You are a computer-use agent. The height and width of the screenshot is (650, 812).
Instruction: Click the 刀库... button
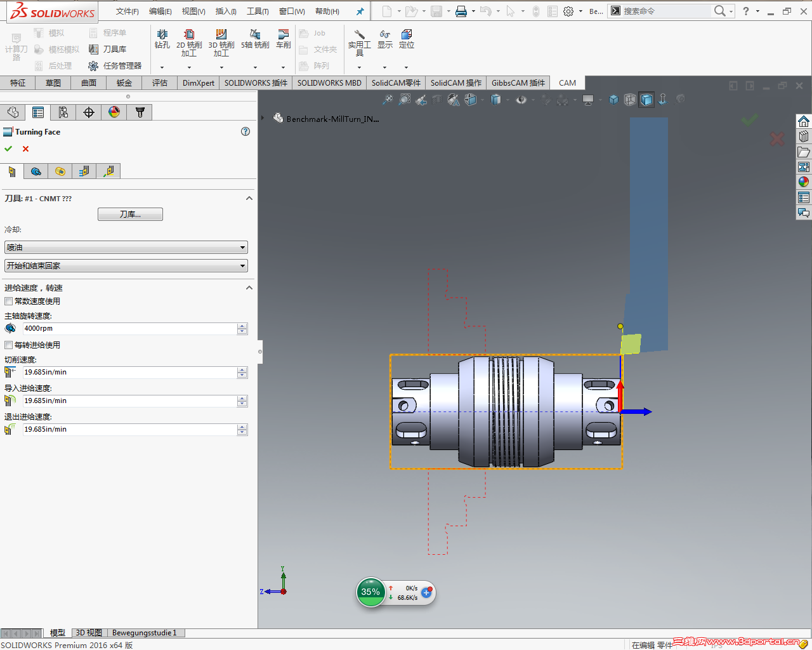[130, 215]
